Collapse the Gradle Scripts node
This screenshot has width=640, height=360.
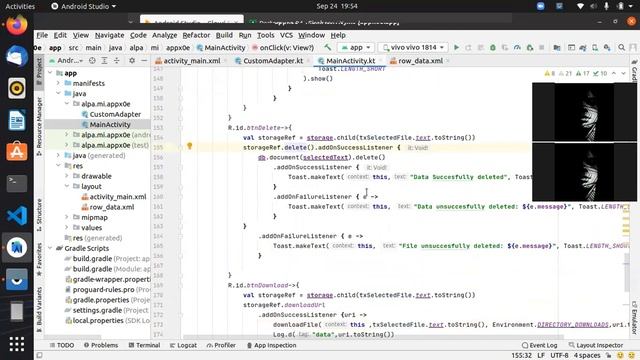point(50,248)
